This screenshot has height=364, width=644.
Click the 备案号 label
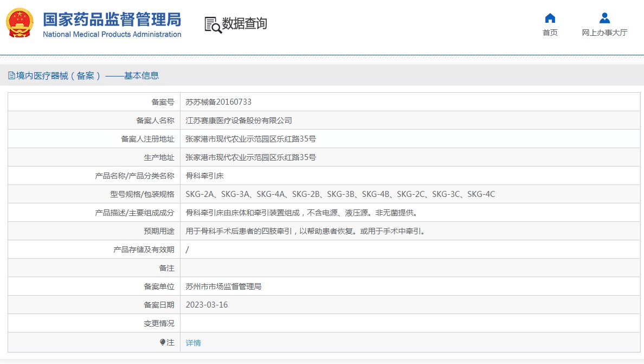tap(163, 102)
